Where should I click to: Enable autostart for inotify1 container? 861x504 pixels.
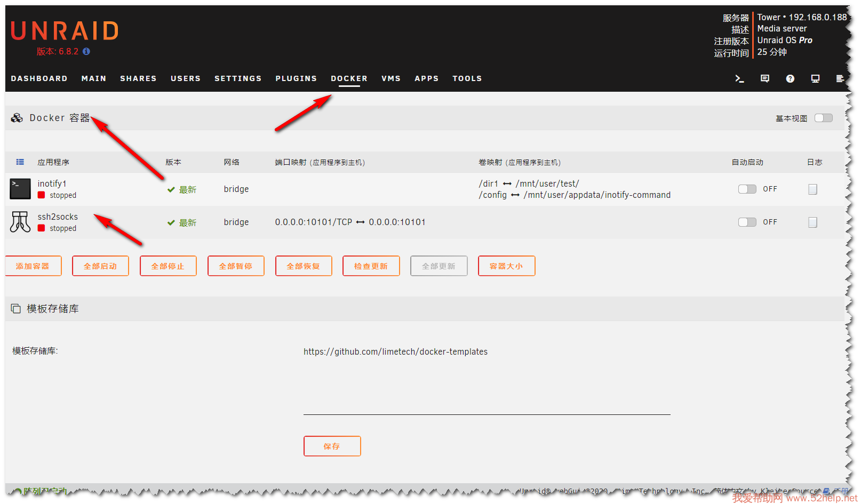pyautogui.click(x=747, y=189)
